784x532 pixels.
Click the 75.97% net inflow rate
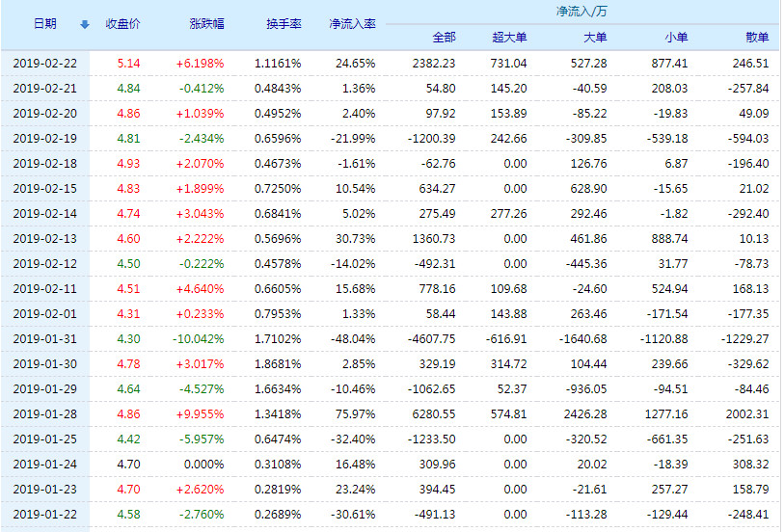pos(355,413)
